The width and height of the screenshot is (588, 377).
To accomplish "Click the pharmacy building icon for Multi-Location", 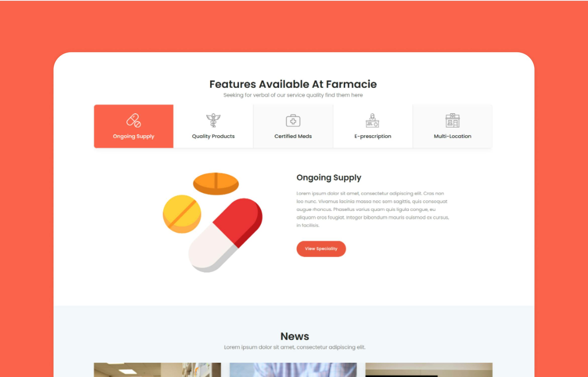I will tap(452, 120).
